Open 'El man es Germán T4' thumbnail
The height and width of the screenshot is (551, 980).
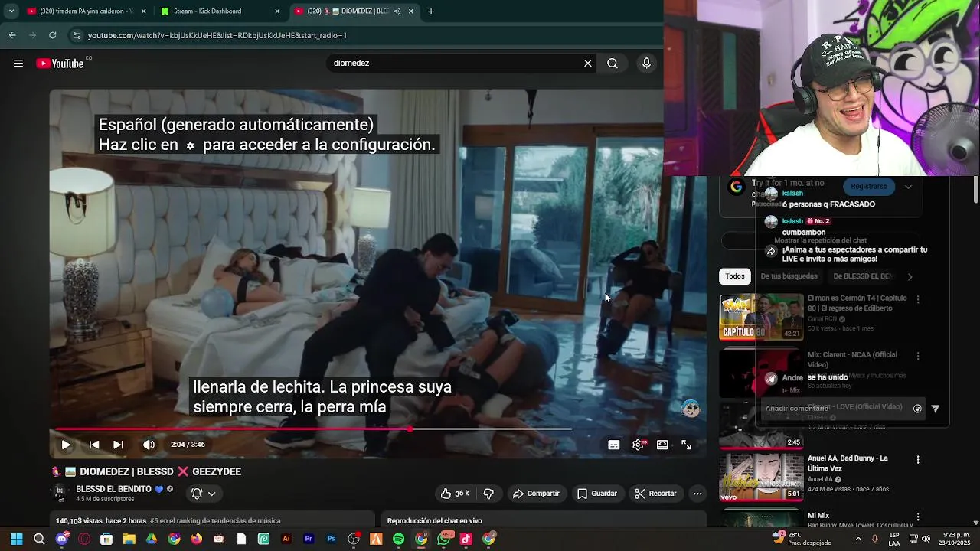pos(761,317)
